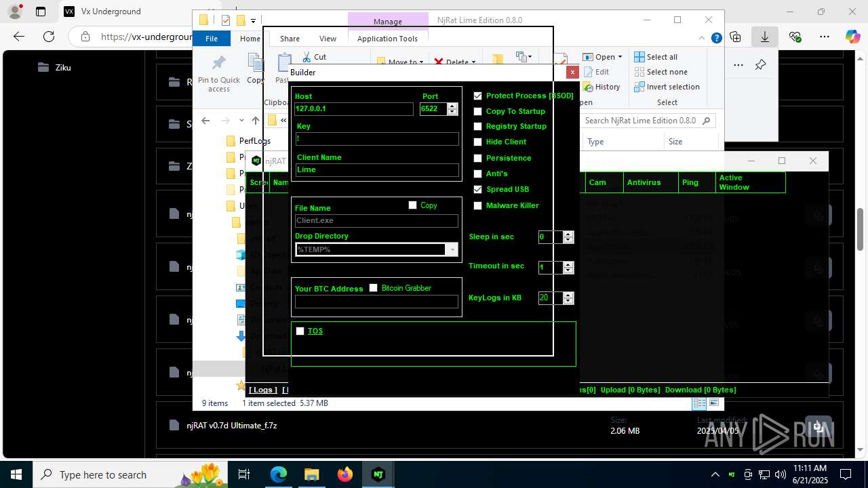Enable the Persistence checkbox

[478, 158]
